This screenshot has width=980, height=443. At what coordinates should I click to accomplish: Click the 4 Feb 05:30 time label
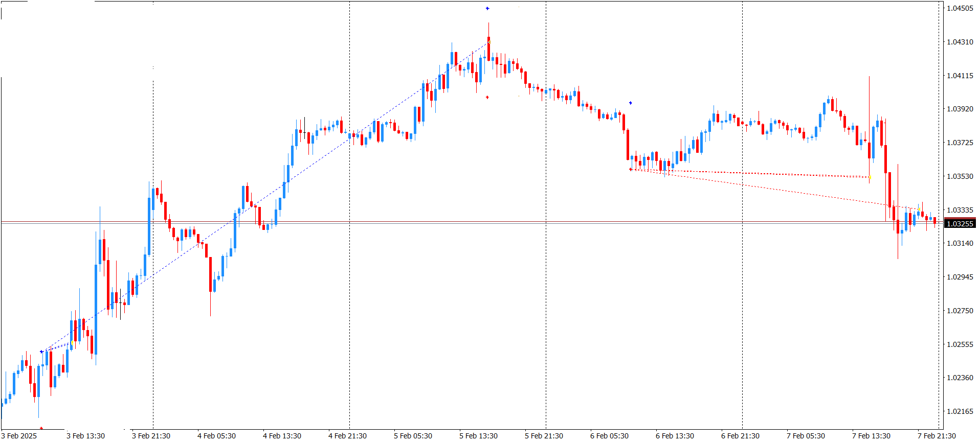[216, 436]
